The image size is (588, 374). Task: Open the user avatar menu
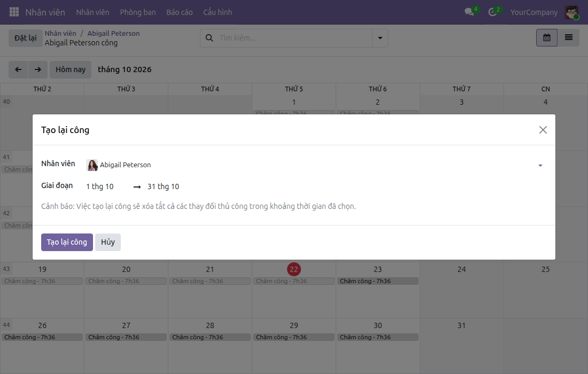point(571,12)
